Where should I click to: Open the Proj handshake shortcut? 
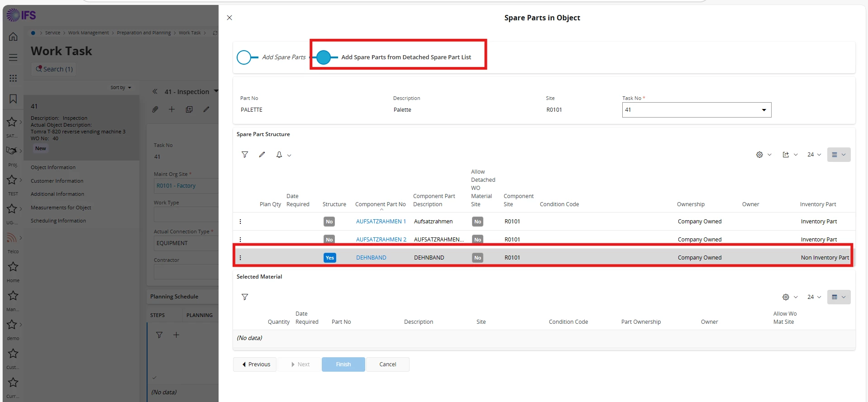point(12,151)
